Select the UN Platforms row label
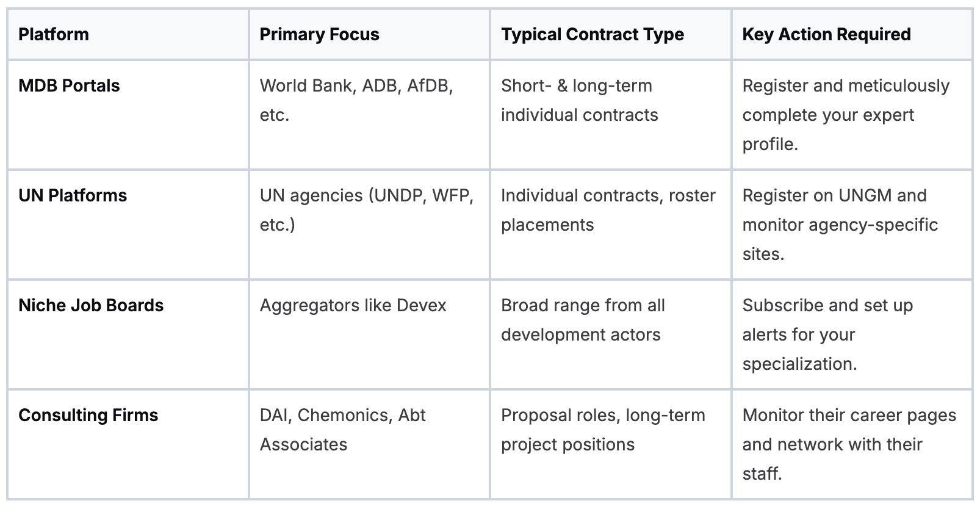Screen dimensions: 980x509 pyautogui.click(x=73, y=196)
